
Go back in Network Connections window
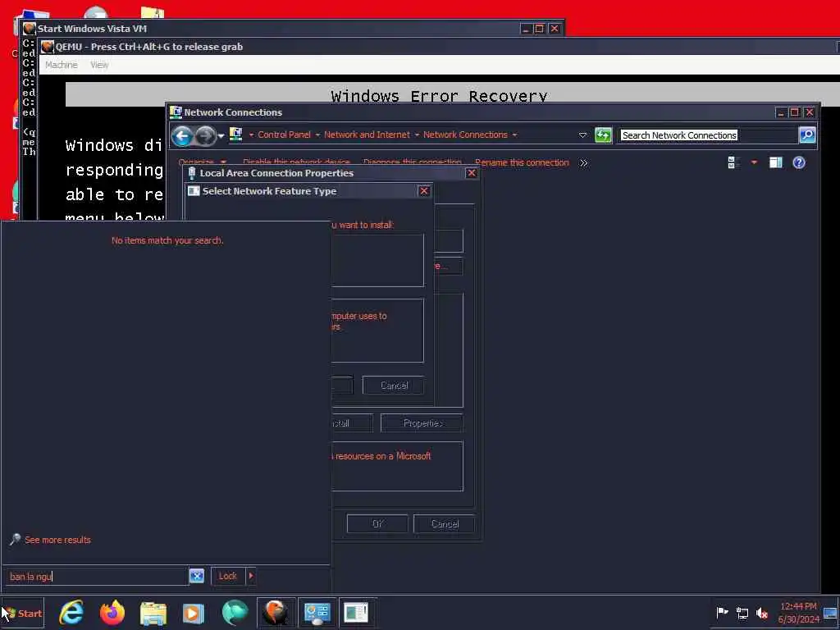coord(182,136)
